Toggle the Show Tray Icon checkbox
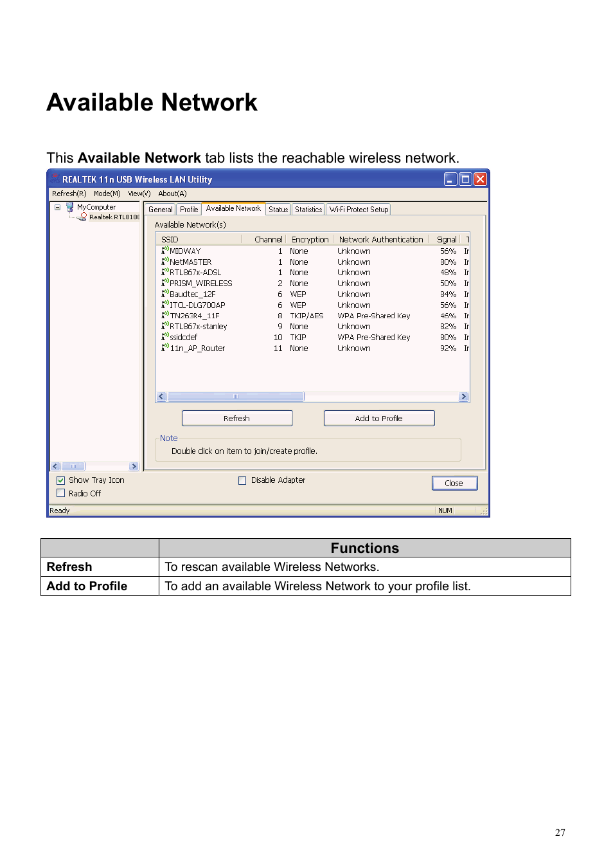This screenshot has width=613, height=868. (60, 480)
